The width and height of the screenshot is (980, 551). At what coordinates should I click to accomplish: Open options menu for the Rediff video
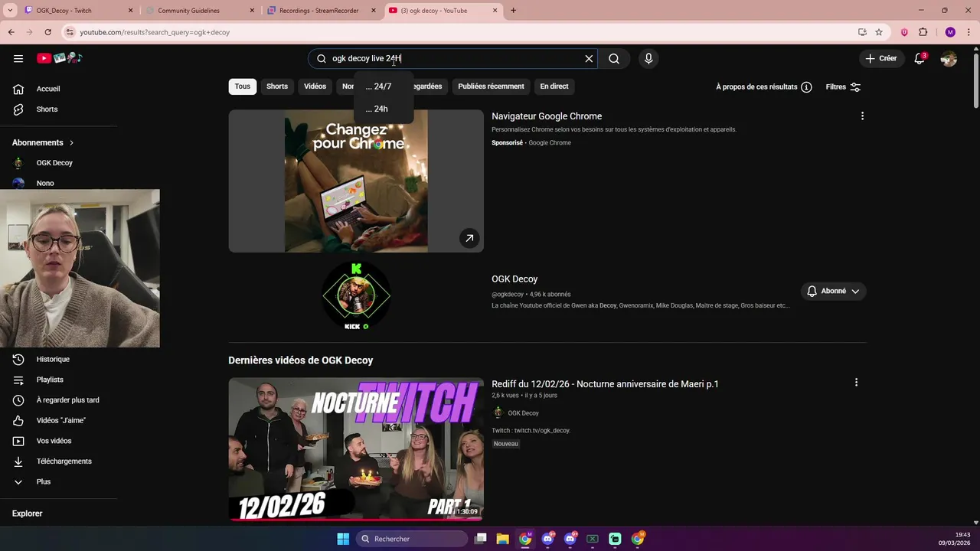coord(856,383)
